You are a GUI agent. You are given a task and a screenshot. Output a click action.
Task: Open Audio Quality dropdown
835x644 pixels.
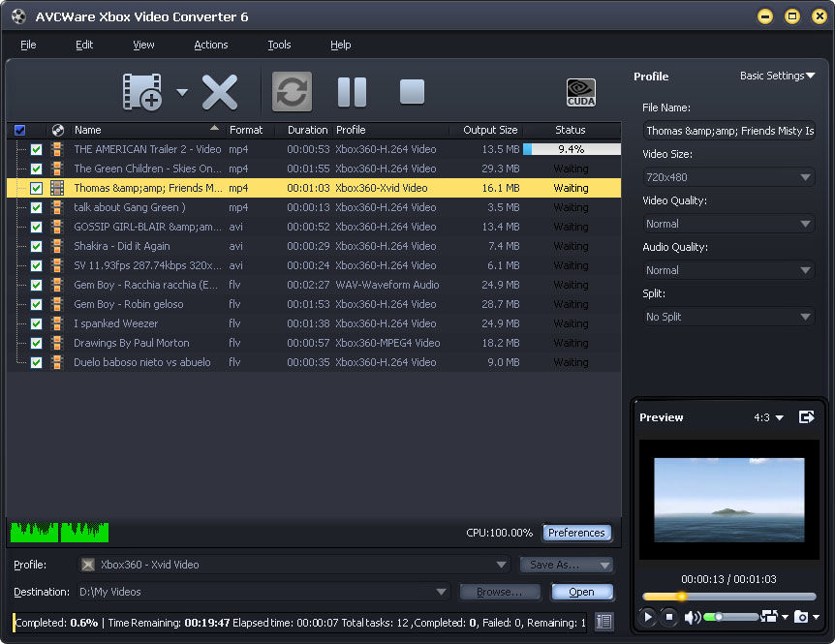point(728,270)
